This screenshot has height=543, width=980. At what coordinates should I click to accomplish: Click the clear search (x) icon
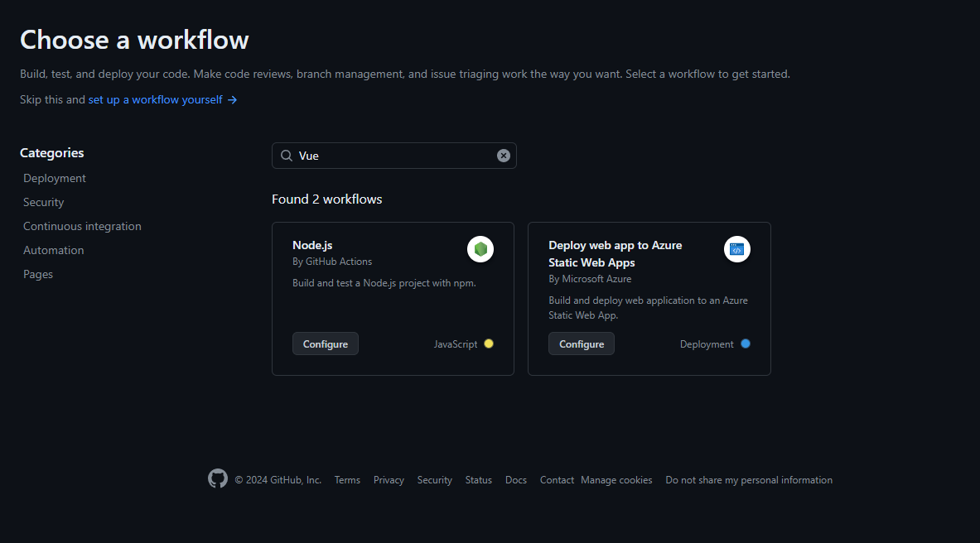(x=503, y=156)
